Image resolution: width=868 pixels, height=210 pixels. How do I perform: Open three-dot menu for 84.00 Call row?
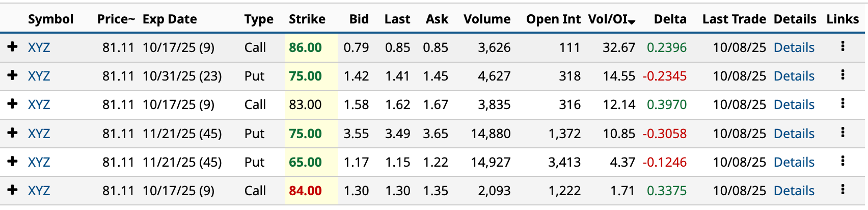click(843, 190)
